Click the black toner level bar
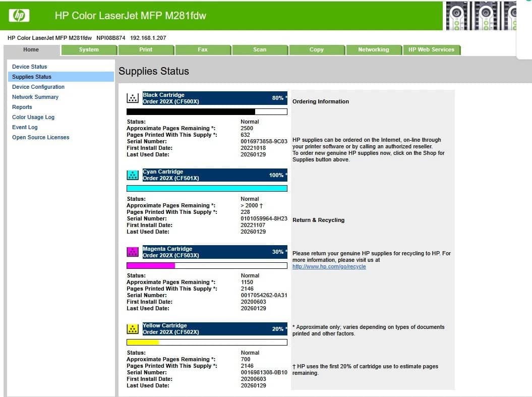 tap(207, 111)
